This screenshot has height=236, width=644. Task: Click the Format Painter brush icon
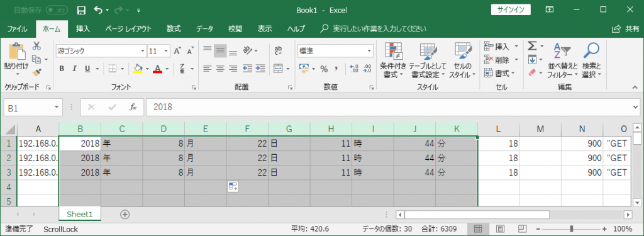[x=36, y=72]
